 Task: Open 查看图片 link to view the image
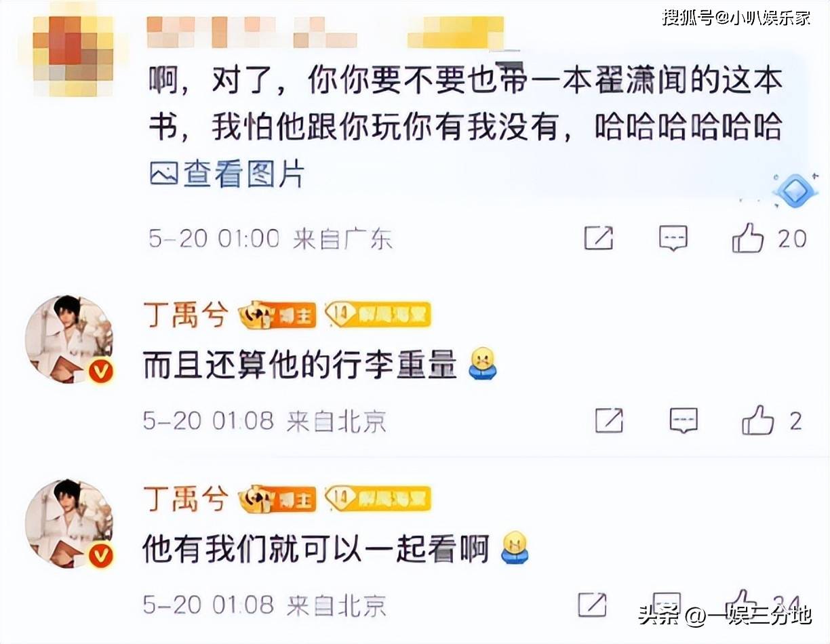click(x=226, y=176)
